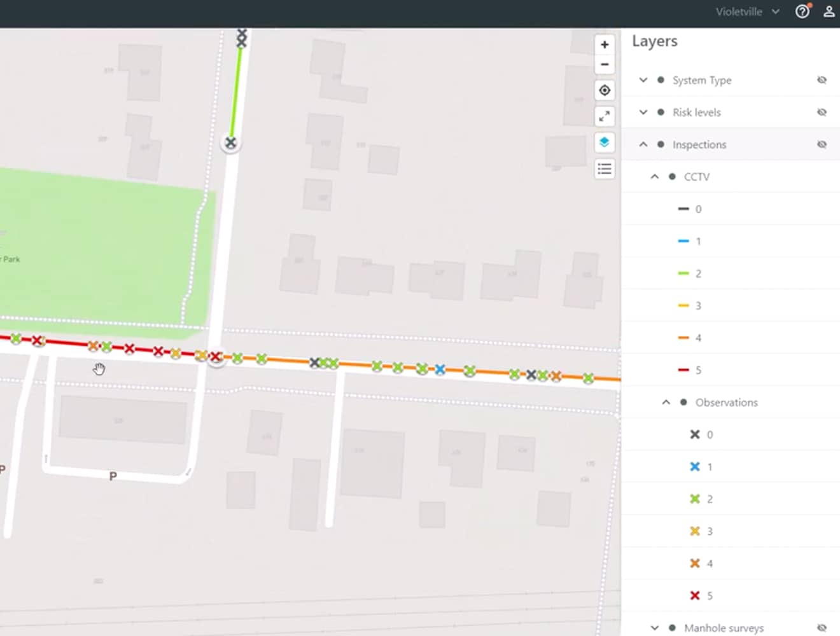The height and width of the screenshot is (636, 840).
Task: Collapse the CCTV layer group
Action: click(x=655, y=177)
